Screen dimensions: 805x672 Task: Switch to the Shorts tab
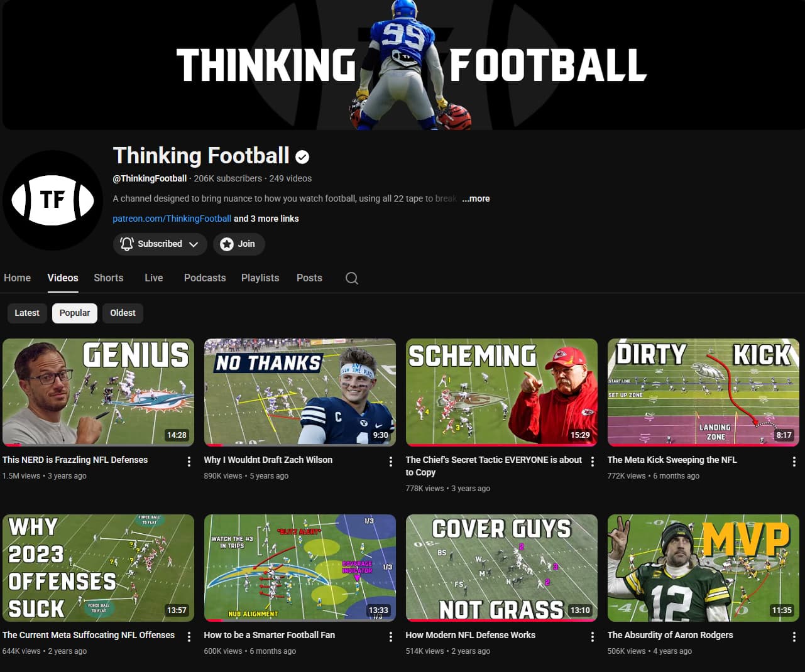click(108, 278)
